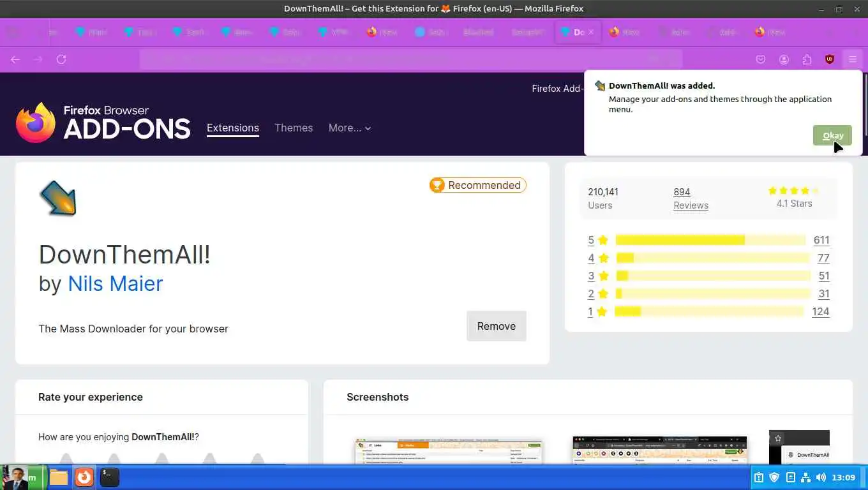This screenshot has height=490, width=868.
Task: Click the Firefox Add-ons header link
Action: point(557,88)
